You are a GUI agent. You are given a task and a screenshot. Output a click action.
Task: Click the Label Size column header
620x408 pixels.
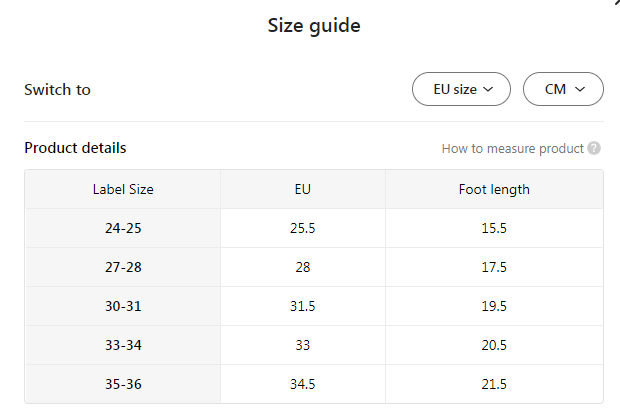[x=123, y=189]
